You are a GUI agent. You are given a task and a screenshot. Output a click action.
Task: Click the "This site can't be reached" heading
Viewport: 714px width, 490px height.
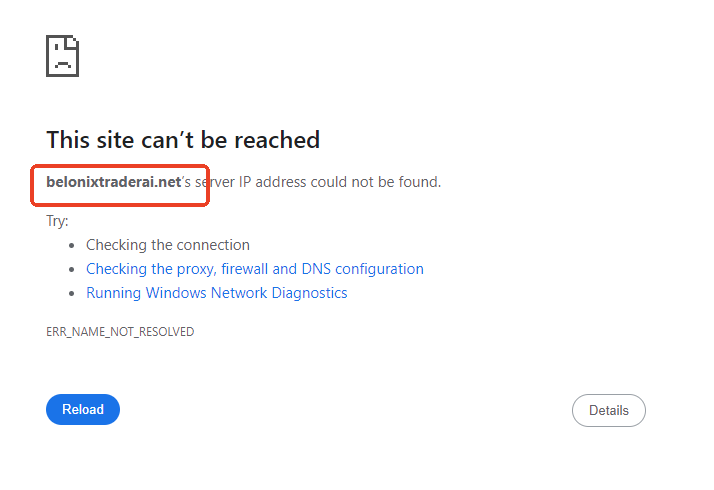tap(183, 139)
